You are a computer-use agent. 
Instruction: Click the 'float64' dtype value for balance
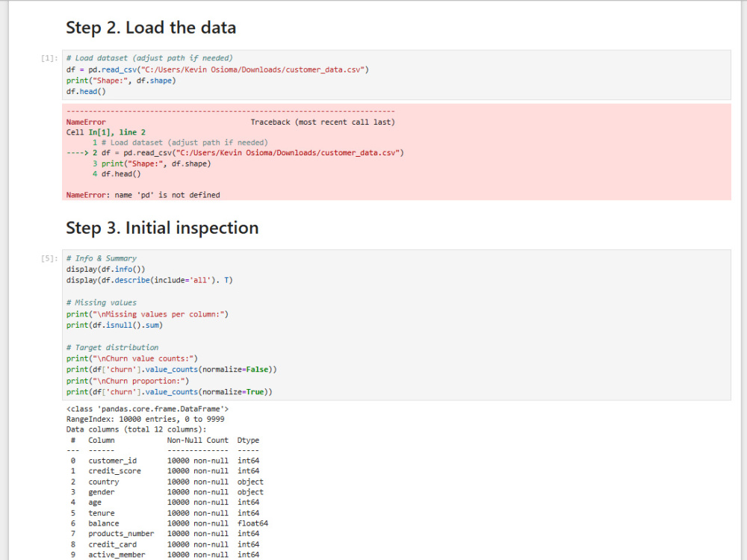(253, 523)
